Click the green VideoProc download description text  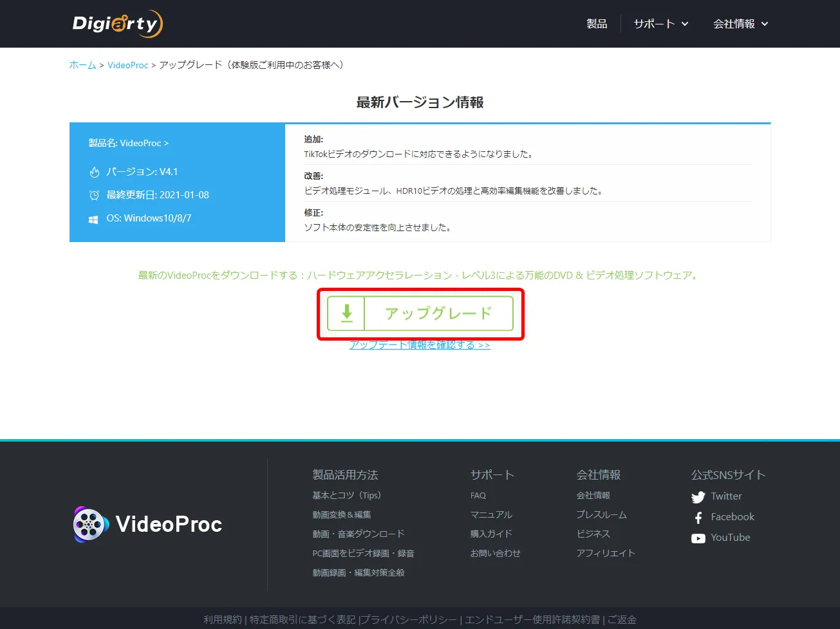coord(419,275)
